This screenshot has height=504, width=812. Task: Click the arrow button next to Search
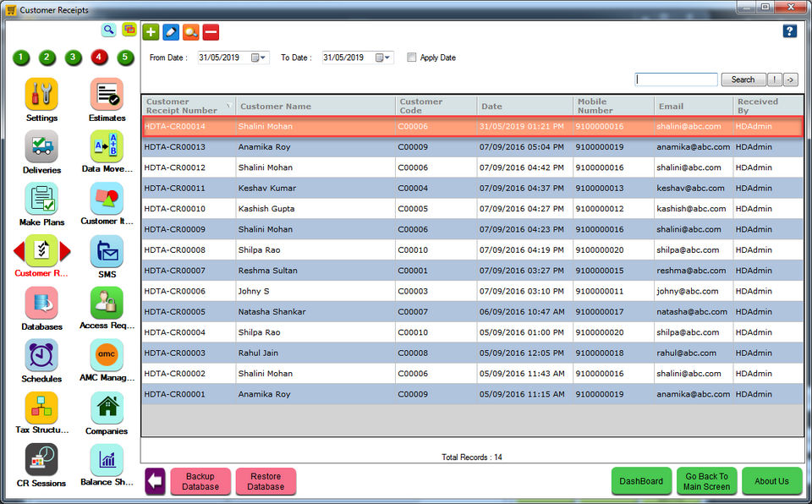(790, 79)
